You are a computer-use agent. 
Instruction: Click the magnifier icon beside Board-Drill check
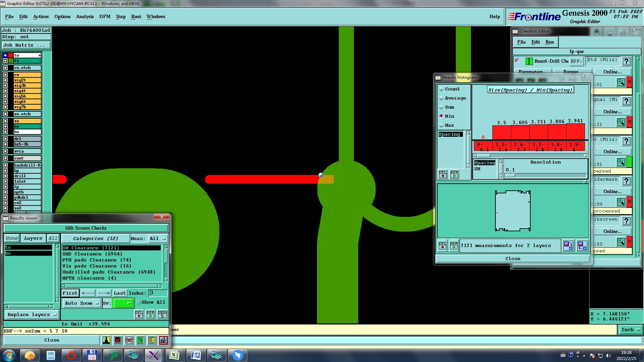[621, 82]
